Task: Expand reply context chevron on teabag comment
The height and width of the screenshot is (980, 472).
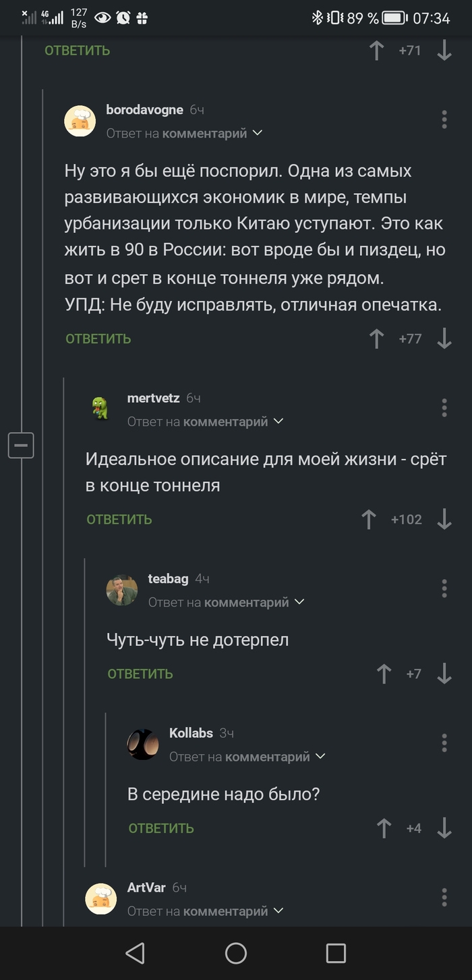Action: (x=301, y=601)
